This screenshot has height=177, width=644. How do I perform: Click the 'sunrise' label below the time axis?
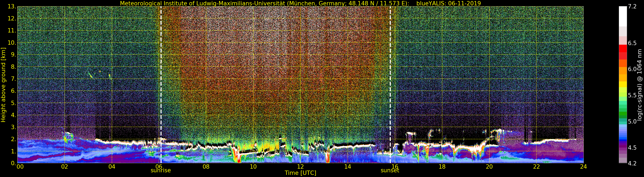point(161,171)
